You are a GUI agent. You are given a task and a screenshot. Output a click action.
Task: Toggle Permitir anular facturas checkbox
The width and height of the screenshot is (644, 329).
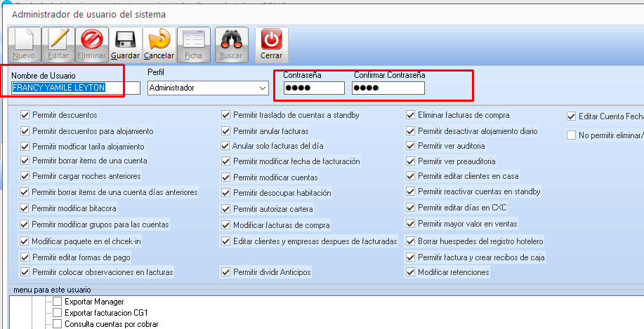click(226, 130)
